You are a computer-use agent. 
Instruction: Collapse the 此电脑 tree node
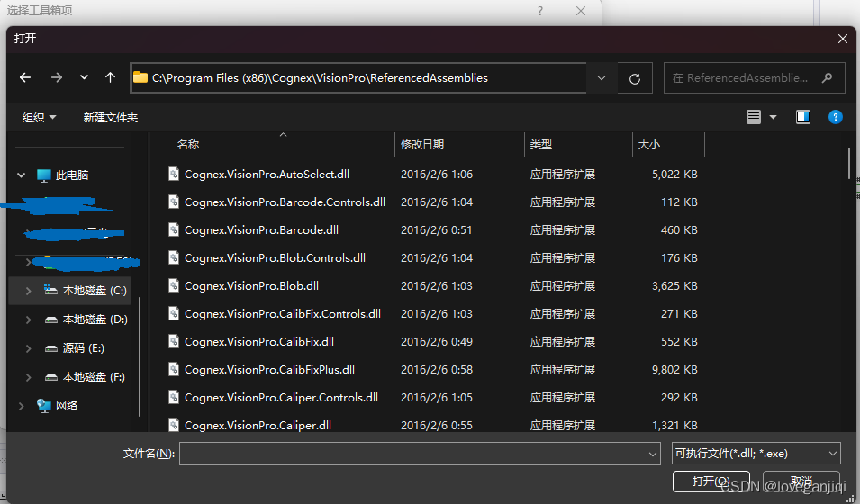click(21, 175)
